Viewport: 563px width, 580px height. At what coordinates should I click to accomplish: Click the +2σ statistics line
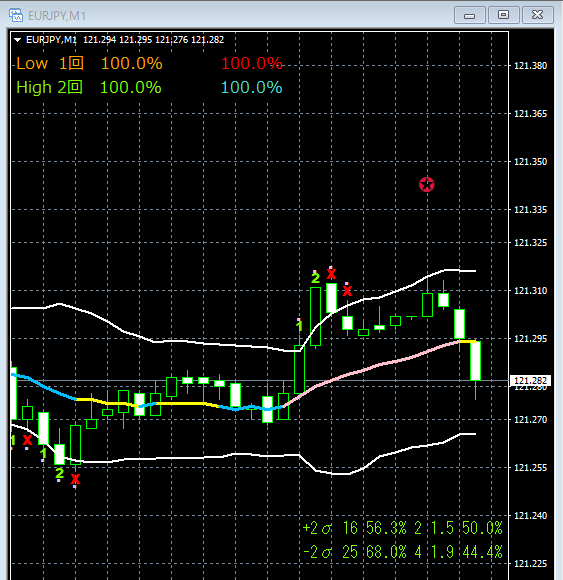(402, 528)
